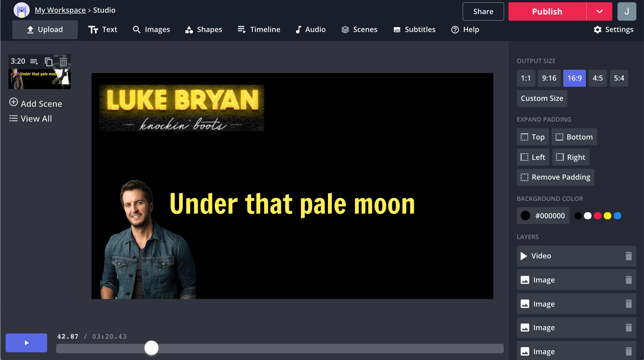
Task: Expand the Publish dropdown arrow
Action: (599, 12)
